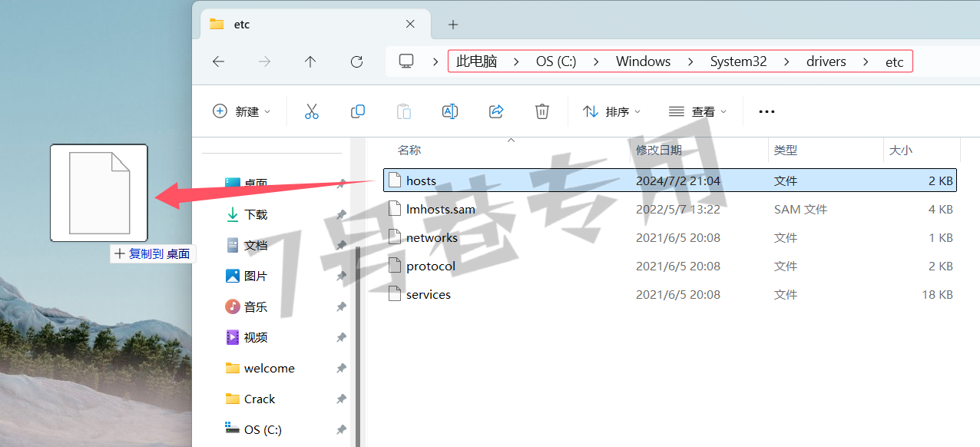Click the pin icon beside Crack
This screenshot has height=447, width=980.
(x=341, y=399)
